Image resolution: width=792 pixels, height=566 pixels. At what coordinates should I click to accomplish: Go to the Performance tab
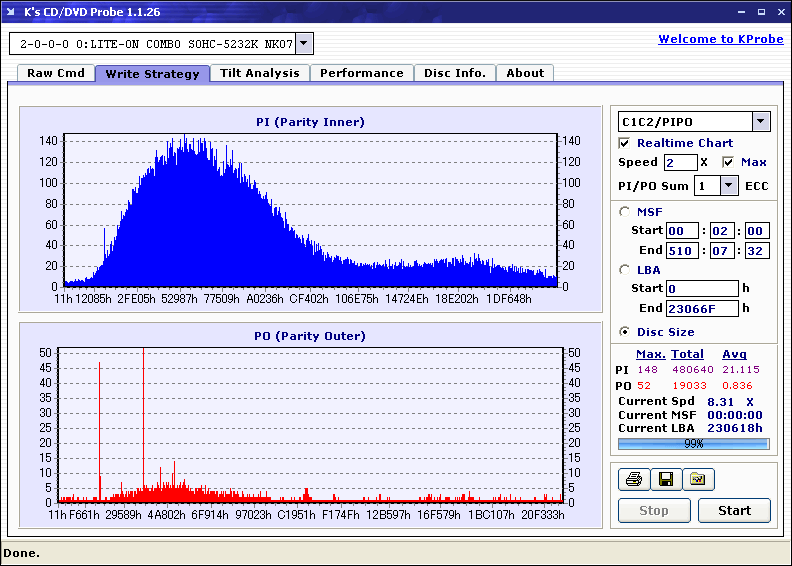[x=361, y=73]
